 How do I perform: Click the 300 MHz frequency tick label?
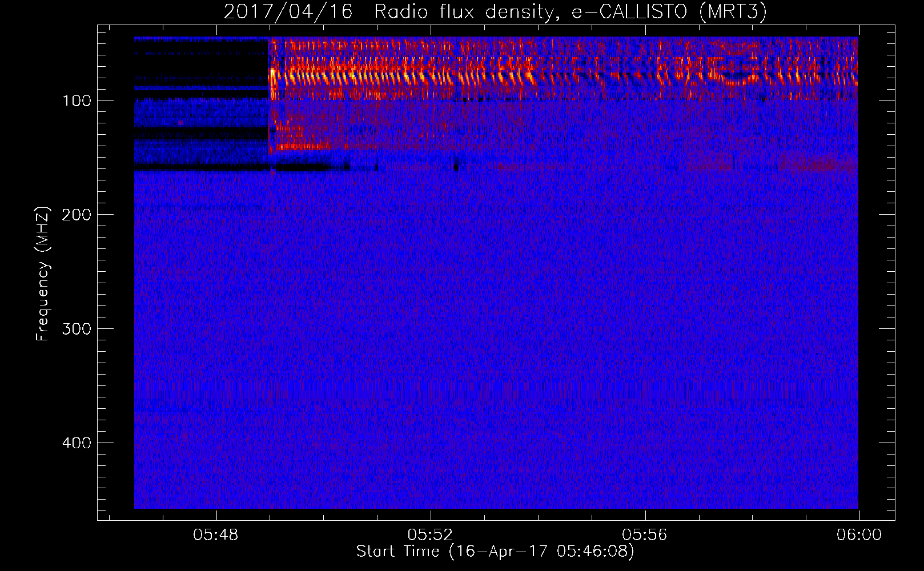77,329
